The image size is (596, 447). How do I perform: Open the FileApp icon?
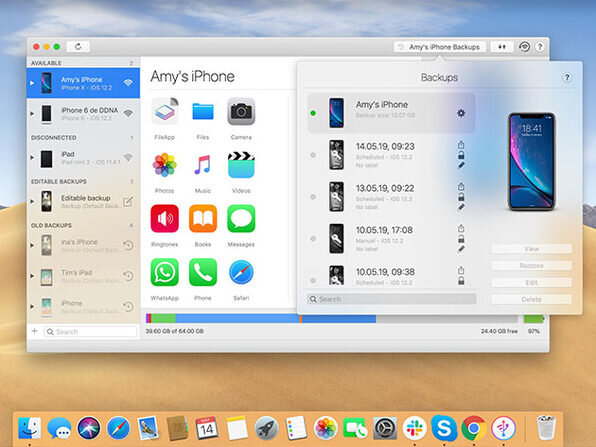(x=165, y=111)
